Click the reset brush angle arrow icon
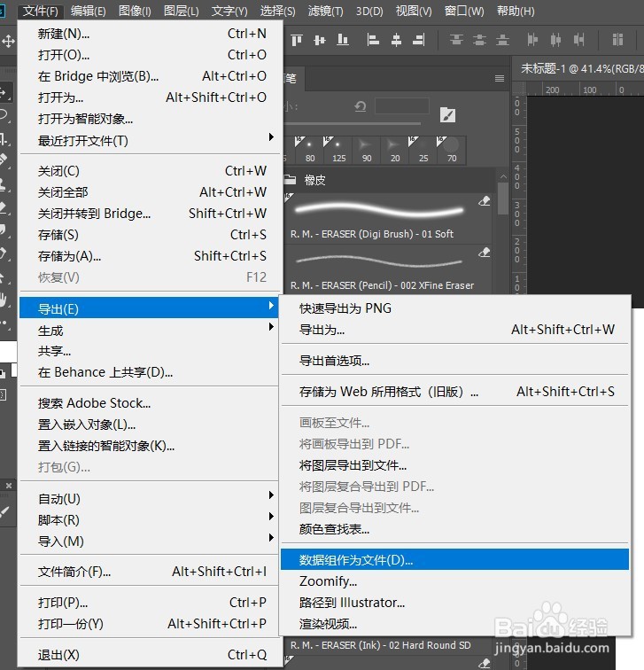Screen dimensions: 644x670 (x=361, y=106)
